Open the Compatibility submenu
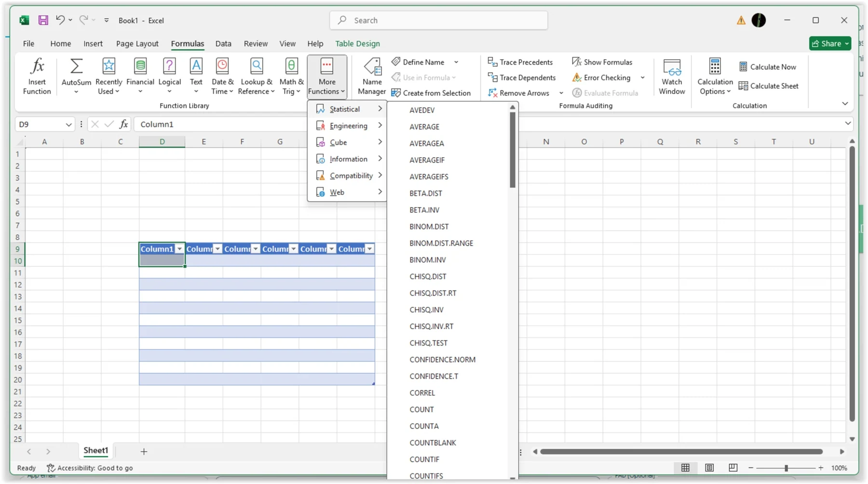 (x=347, y=176)
